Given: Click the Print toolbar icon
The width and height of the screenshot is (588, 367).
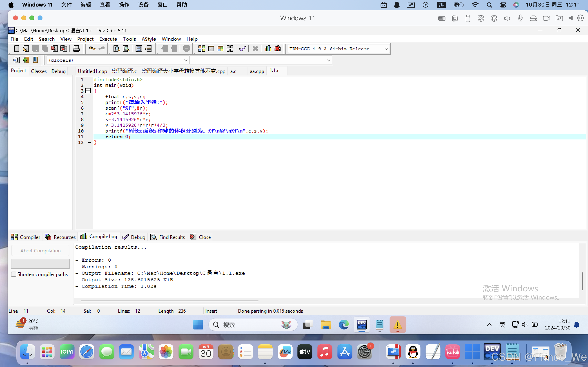Looking at the screenshot, I should point(76,49).
